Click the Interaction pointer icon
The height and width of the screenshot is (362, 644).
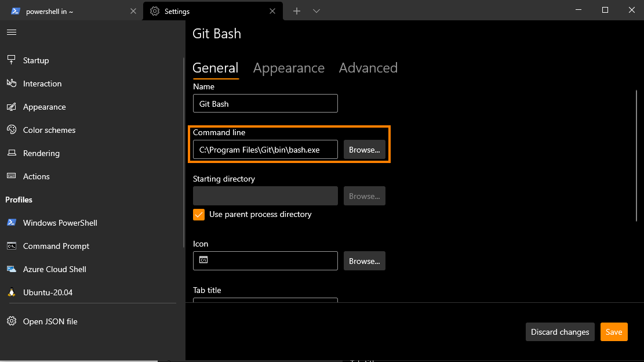tap(12, 83)
